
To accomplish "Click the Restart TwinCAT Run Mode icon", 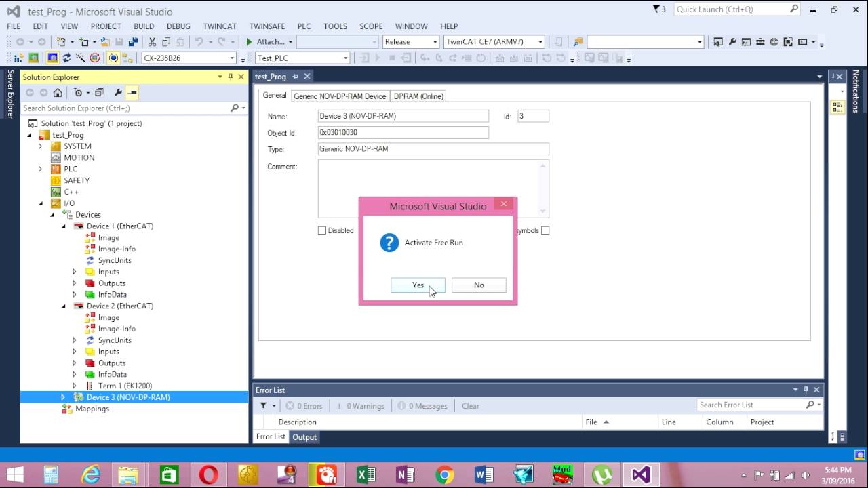I will 33,58.
